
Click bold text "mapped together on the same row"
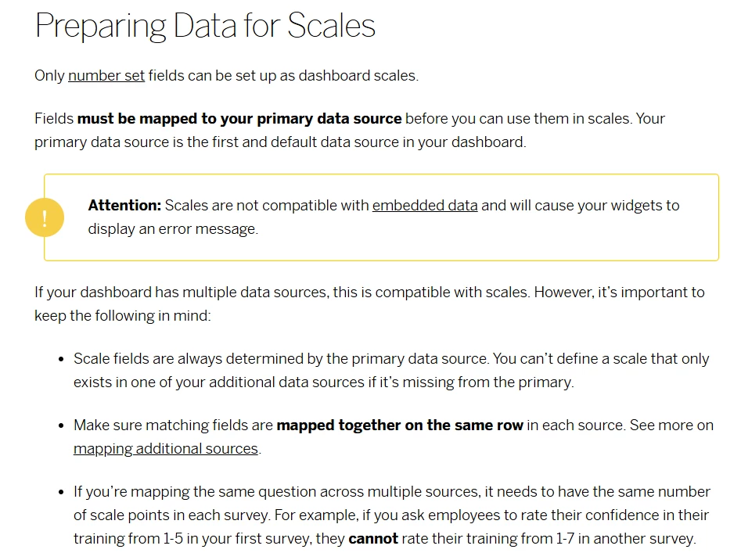(x=400, y=425)
